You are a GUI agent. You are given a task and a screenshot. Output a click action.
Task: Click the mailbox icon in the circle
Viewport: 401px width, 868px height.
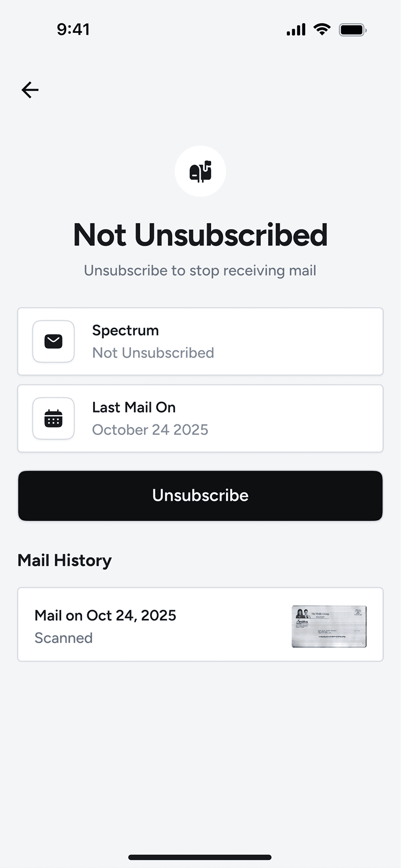coord(200,171)
